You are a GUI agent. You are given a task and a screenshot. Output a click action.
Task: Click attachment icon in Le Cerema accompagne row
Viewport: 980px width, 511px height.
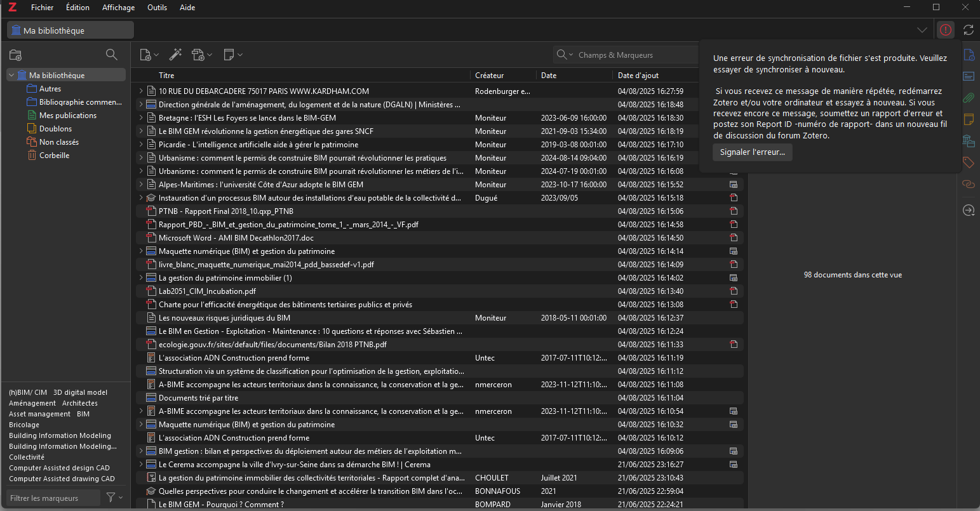[734, 464]
